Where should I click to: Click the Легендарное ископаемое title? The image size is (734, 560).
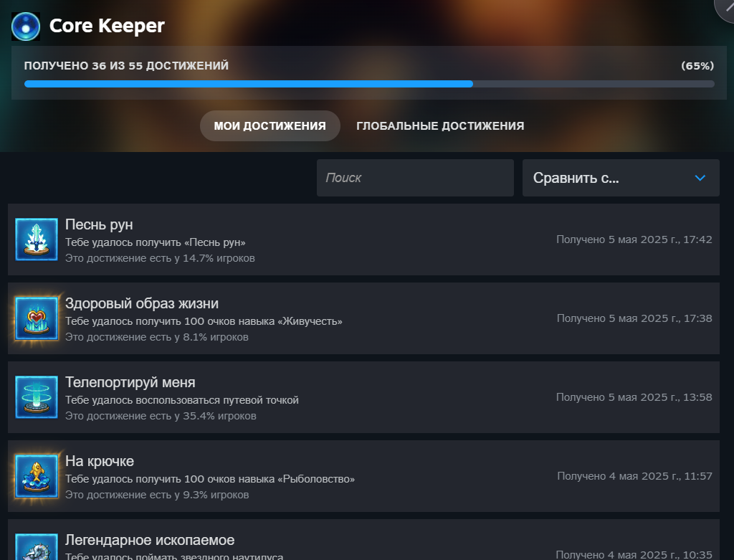click(150, 540)
